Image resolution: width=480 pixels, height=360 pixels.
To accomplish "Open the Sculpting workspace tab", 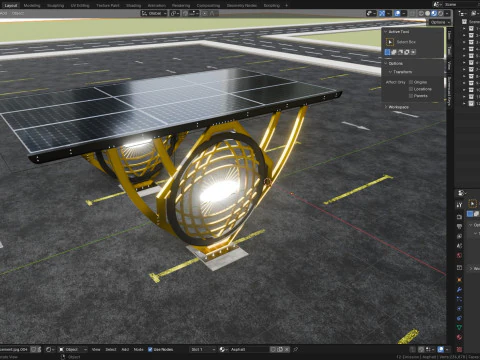I will (x=55, y=5).
